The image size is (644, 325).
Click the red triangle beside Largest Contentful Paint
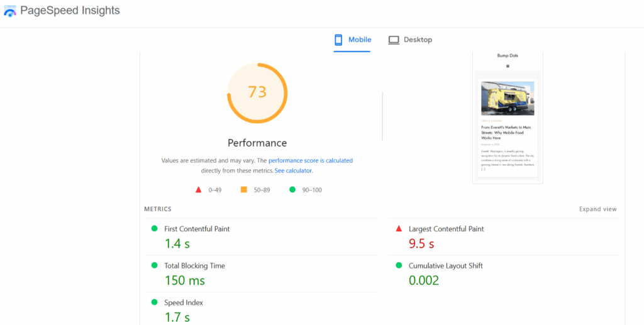tap(399, 229)
